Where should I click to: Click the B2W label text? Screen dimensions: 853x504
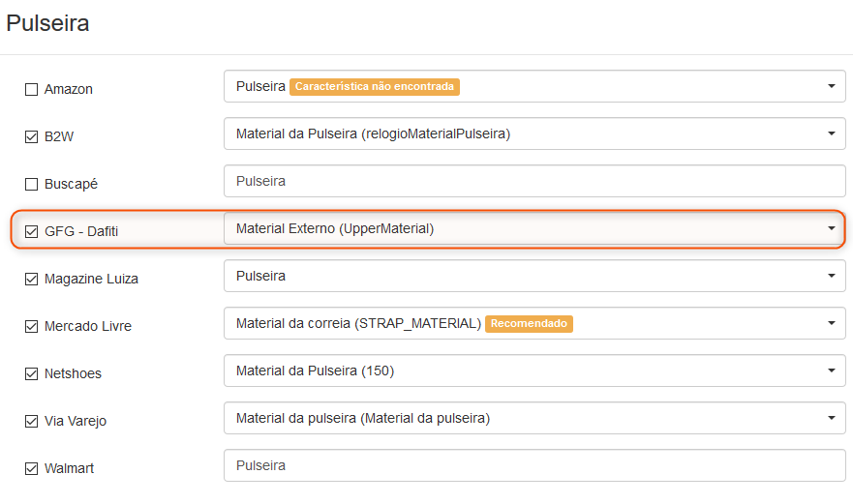point(59,136)
